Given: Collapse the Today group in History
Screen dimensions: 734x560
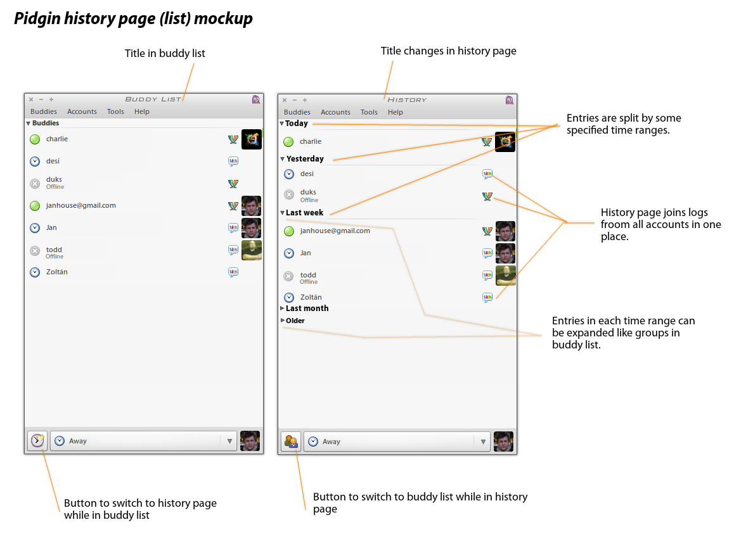Looking at the screenshot, I should click(x=282, y=124).
